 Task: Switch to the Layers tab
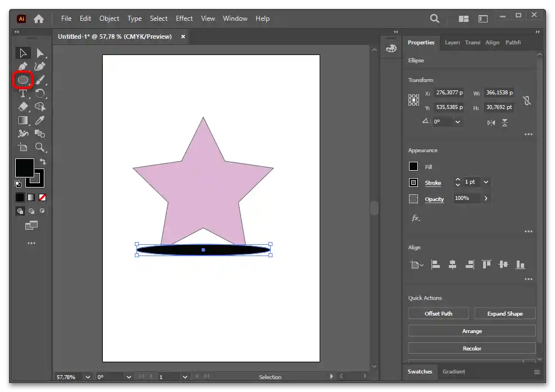point(452,43)
